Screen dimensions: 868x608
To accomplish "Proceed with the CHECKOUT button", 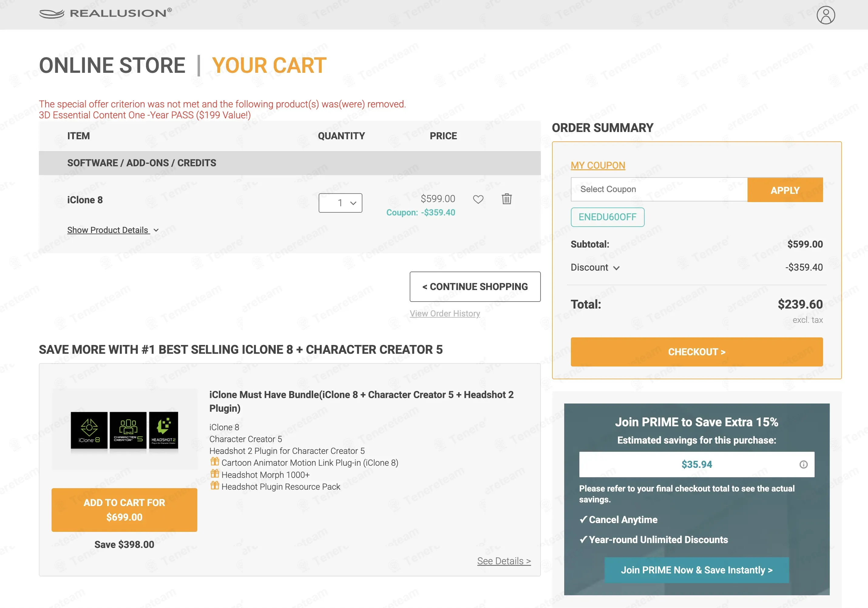I will (697, 352).
